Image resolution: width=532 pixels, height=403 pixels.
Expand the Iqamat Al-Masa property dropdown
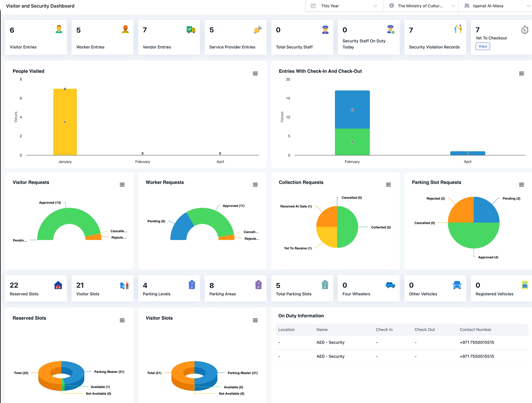(x=495, y=6)
